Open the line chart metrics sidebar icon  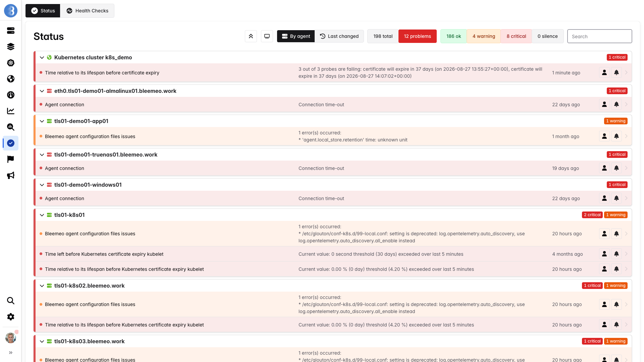tap(11, 111)
